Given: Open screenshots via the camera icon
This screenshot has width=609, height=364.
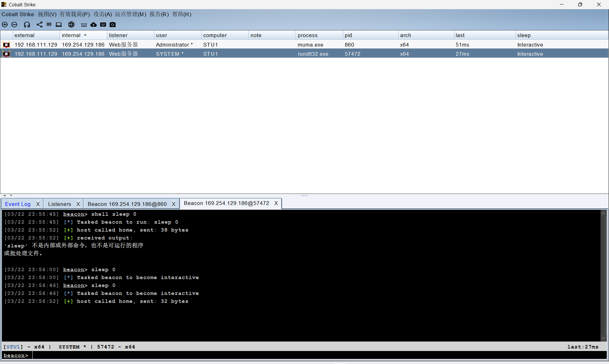Looking at the screenshot, I should coord(113,25).
